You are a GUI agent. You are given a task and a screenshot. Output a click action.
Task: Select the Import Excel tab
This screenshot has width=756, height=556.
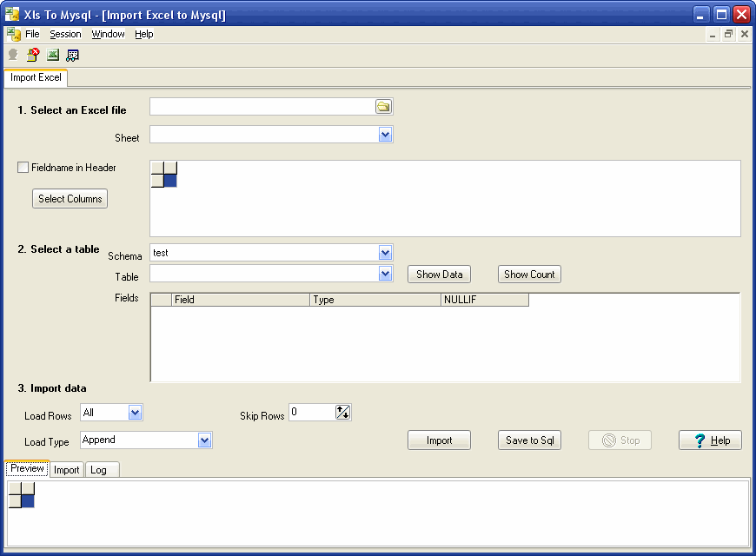(x=36, y=77)
